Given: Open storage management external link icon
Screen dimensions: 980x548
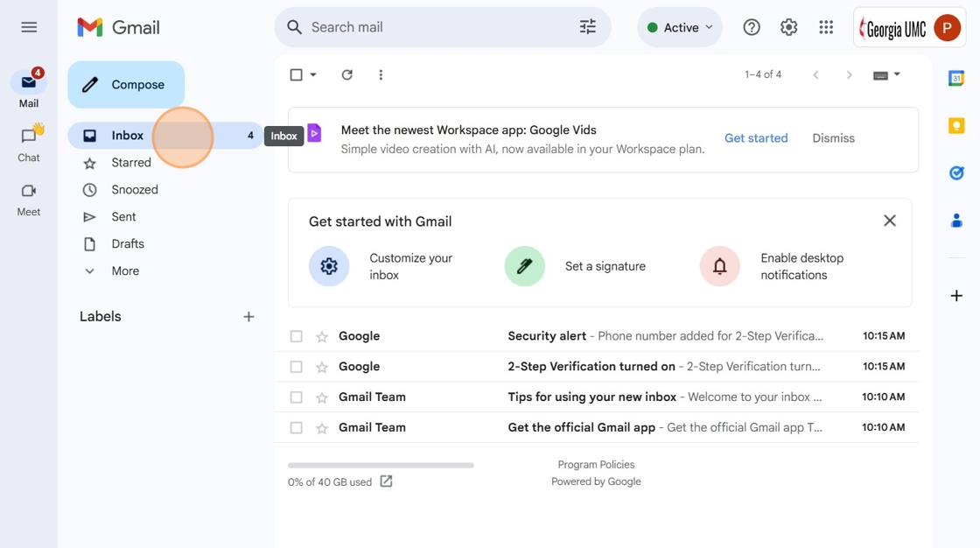Looking at the screenshot, I should [386, 481].
